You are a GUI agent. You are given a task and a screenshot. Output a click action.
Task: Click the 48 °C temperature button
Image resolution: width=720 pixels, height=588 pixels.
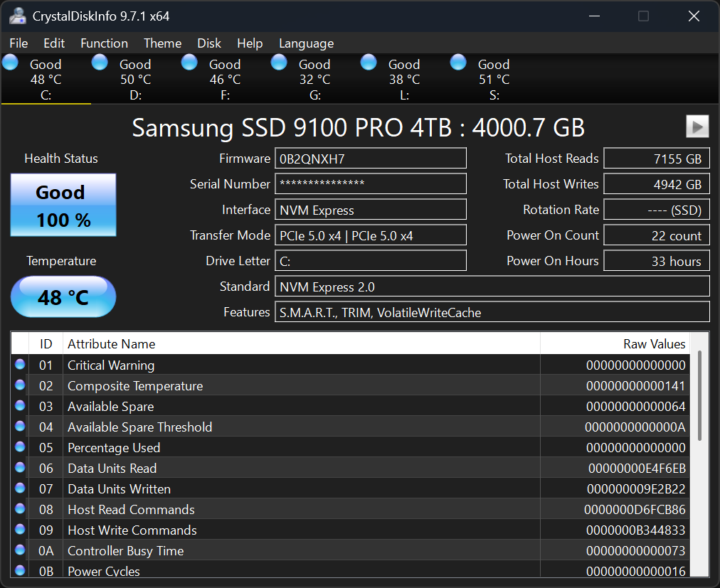[63, 296]
